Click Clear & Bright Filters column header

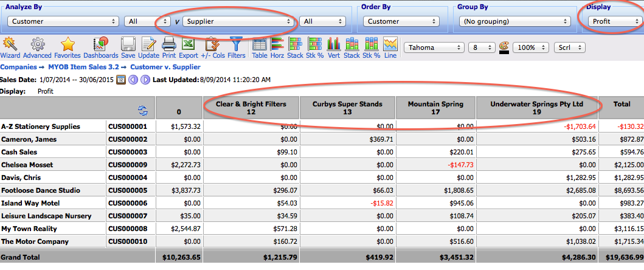pos(251,108)
